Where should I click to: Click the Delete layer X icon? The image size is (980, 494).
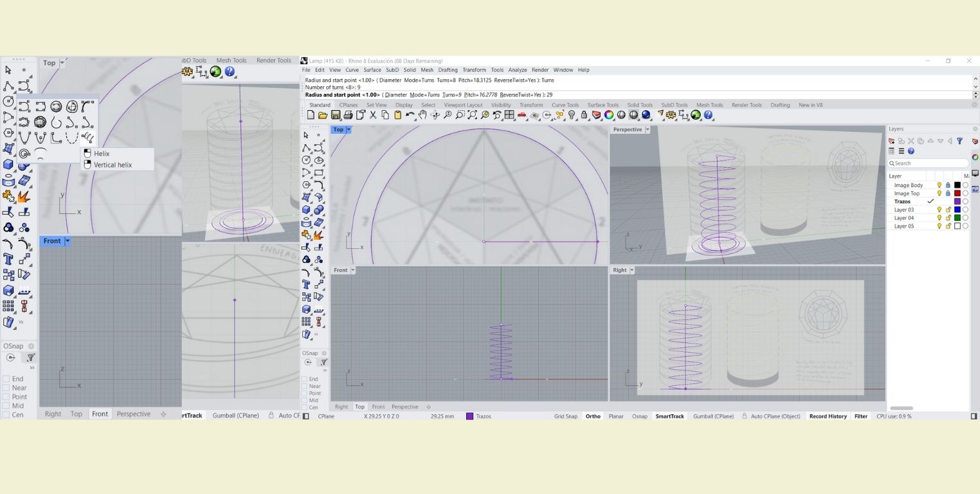911,141
